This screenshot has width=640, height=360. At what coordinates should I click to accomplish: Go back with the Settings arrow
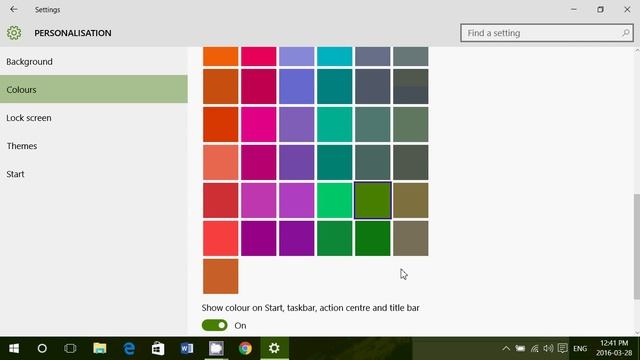pos(14,9)
